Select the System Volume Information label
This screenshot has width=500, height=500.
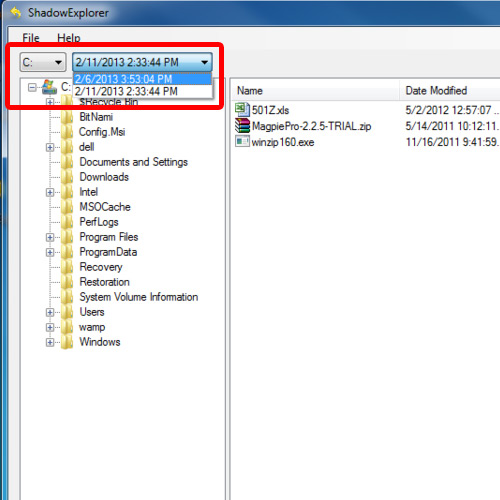[139, 297]
